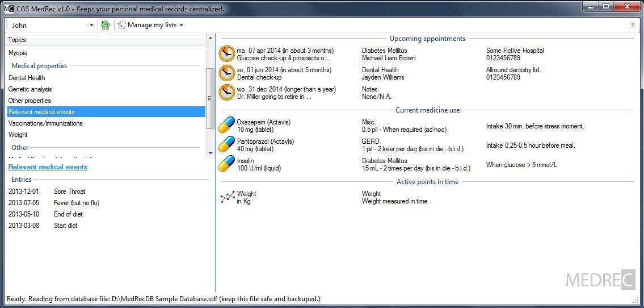Image resolution: width=644 pixels, height=308 pixels.
Task: Click the Weight graph icon
Action: (x=227, y=197)
